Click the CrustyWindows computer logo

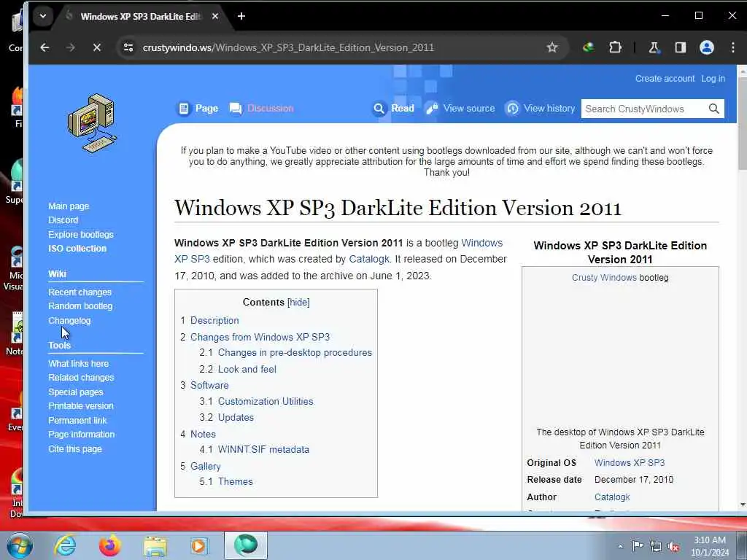[x=93, y=123]
